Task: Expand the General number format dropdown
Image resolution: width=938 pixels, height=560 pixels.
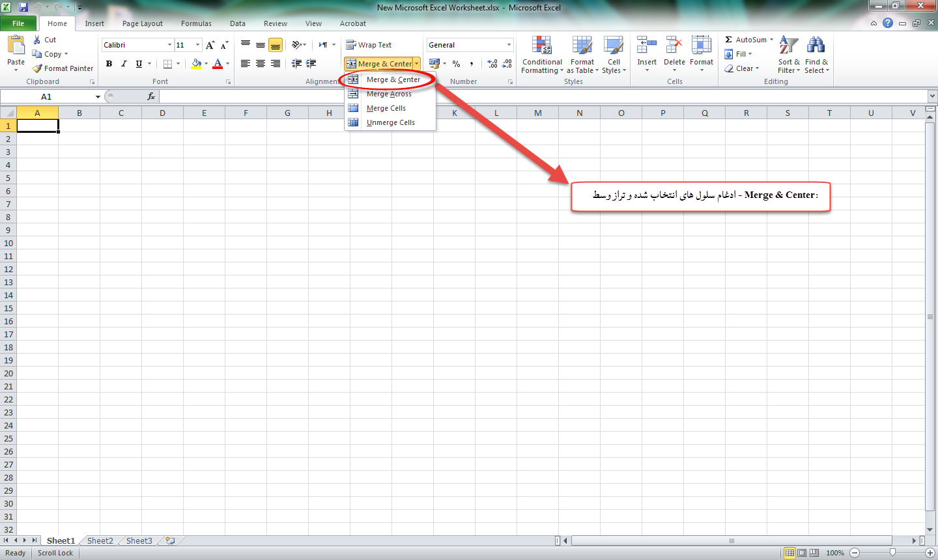Action: [x=509, y=45]
